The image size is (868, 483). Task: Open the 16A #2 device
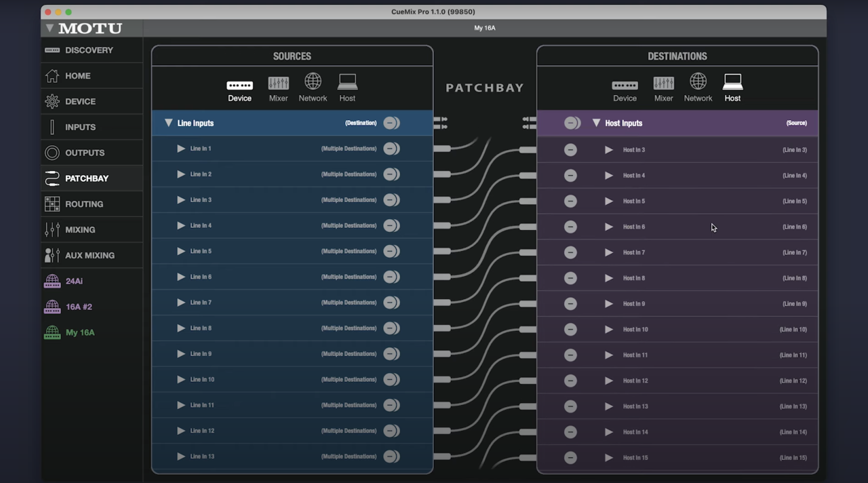78,307
